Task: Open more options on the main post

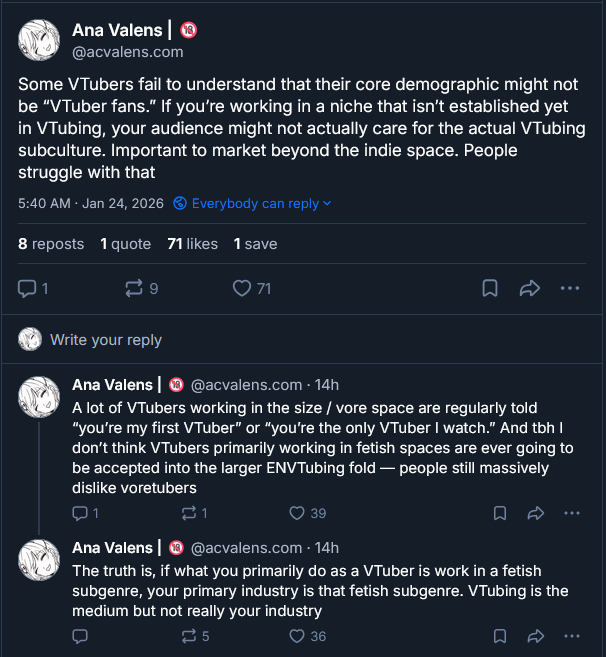Action: coord(570,289)
